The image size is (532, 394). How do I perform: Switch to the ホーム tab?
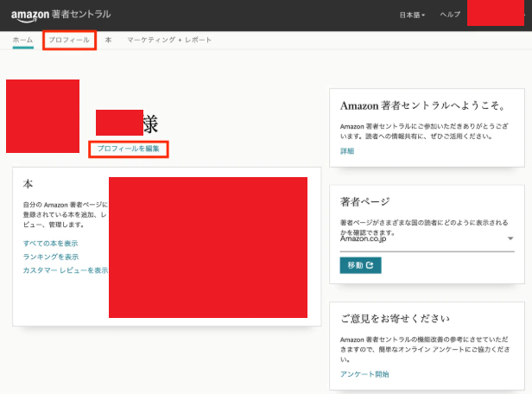click(x=22, y=40)
